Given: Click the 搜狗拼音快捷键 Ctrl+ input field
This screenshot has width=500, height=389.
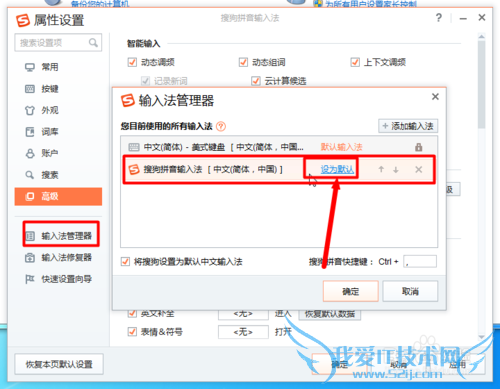Looking at the screenshot, I should (420, 262).
